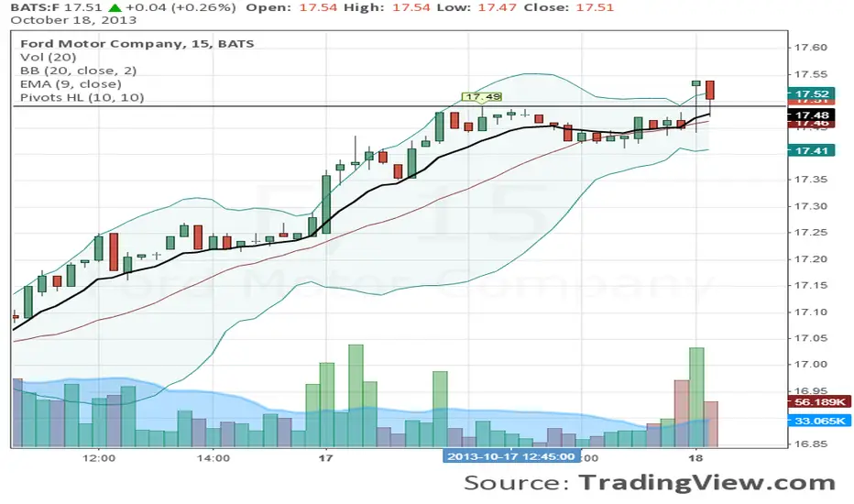Click the 17.35 price axis label
Image resolution: width=854 pixels, height=504 pixels.
[x=810, y=180]
